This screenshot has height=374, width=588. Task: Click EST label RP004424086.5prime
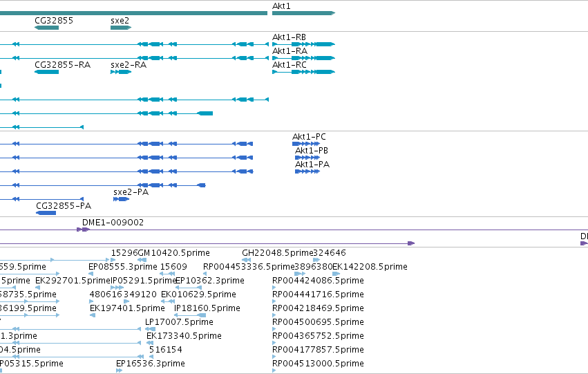pyautogui.click(x=318, y=281)
